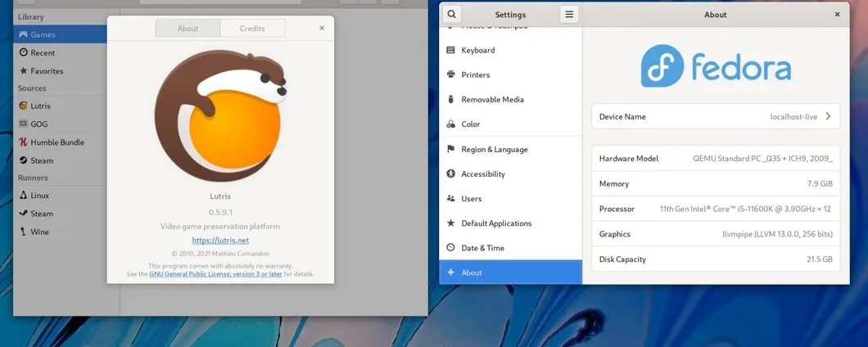Click the About sparkle icon in Settings

point(450,273)
